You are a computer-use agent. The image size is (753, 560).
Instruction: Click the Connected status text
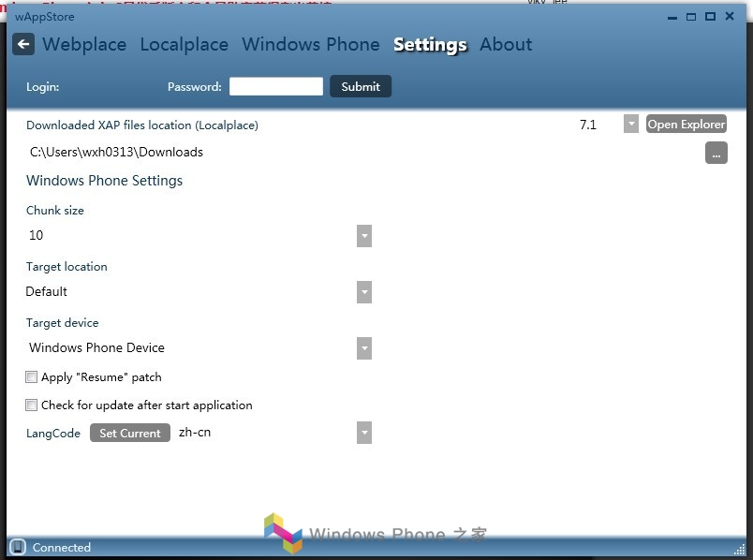point(62,548)
